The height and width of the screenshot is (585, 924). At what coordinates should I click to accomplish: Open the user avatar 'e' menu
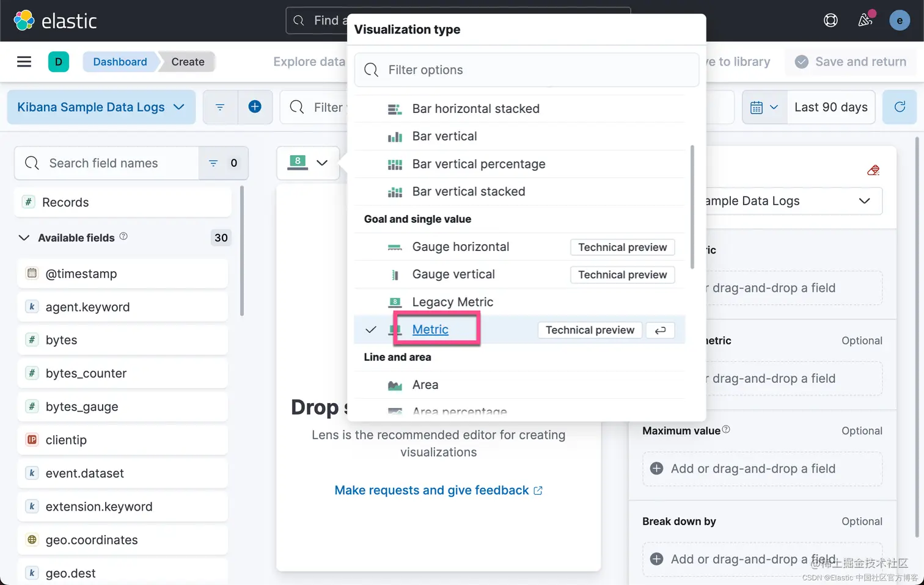pyautogui.click(x=899, y=20)
